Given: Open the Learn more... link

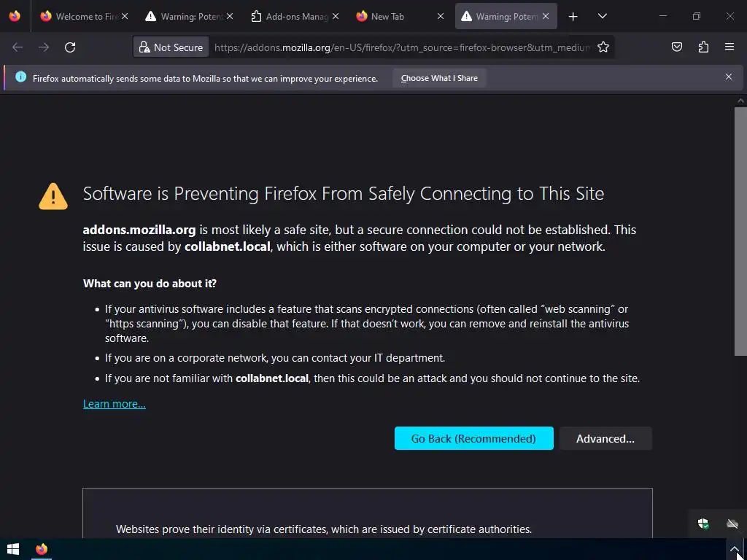Looking at the screenshot, I should coord(115,404).
